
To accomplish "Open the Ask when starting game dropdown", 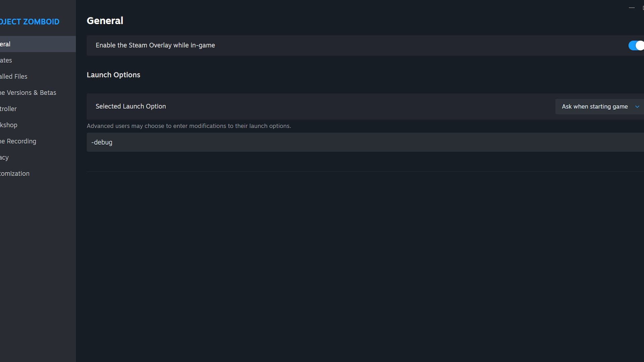I will pyautogui.click(x=599, y=107).
